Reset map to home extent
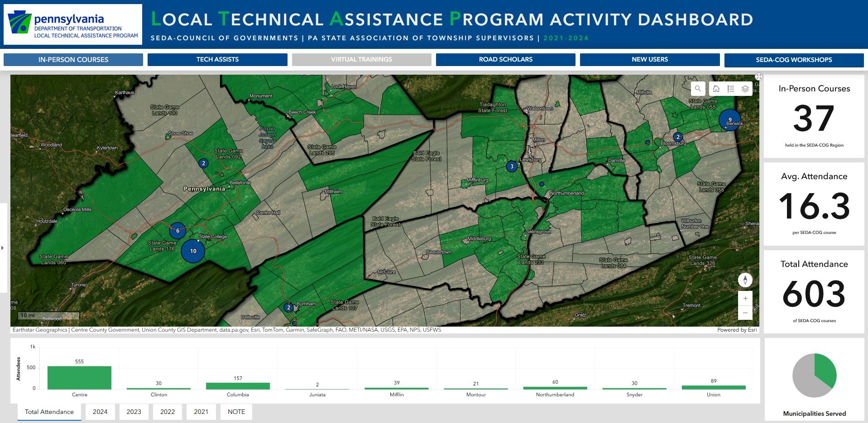 716,89
